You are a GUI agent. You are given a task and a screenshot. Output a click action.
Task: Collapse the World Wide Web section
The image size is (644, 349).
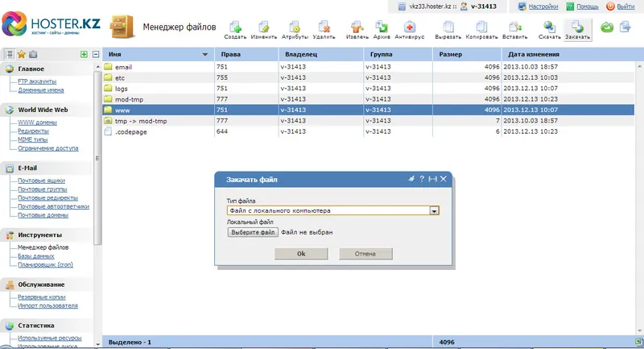tap(47, 110)
